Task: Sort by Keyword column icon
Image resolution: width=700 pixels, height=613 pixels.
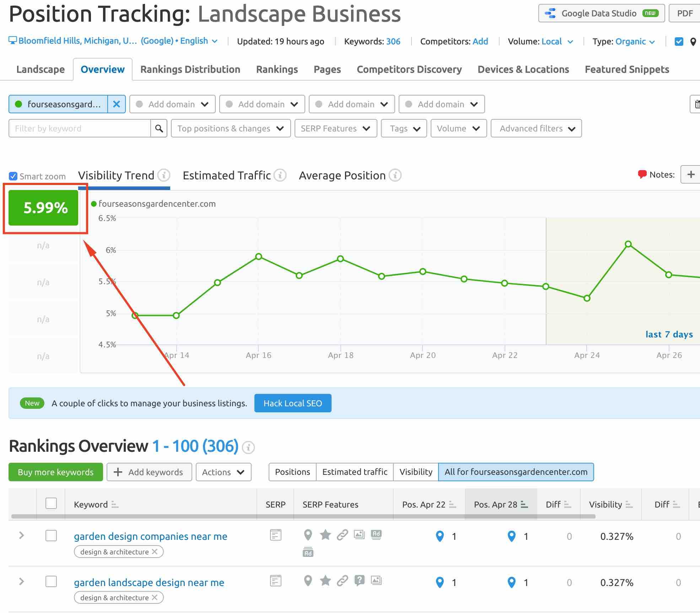Action: (x=115, y=504)
